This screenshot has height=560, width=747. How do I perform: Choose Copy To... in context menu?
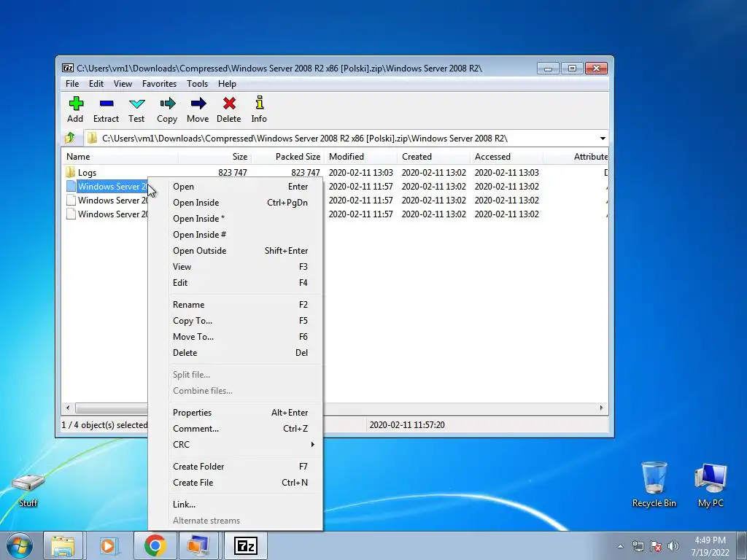pyautogui.click(x=236, y=321)
